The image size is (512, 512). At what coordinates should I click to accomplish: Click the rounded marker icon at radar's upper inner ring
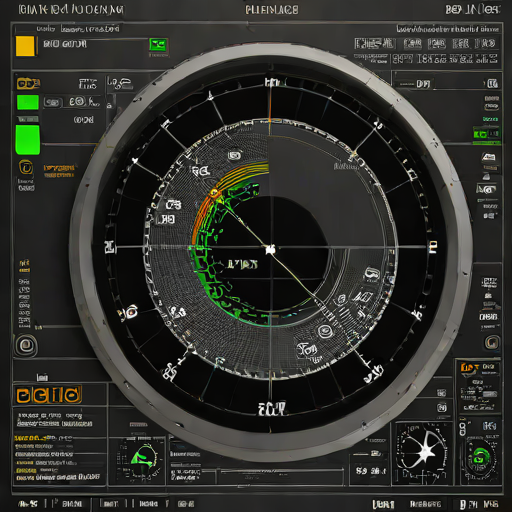(x=235, y=156)
